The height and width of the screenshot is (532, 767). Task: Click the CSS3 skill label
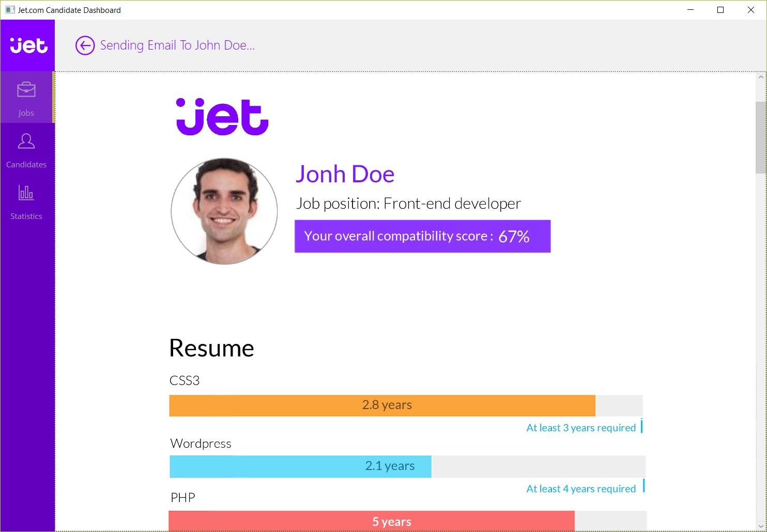[185, 381]
